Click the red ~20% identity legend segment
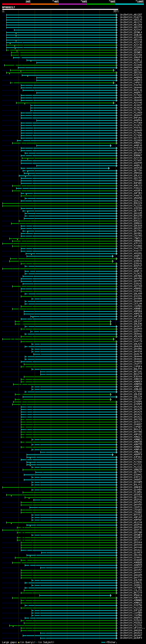146x644 pixels. click(16, 4)
